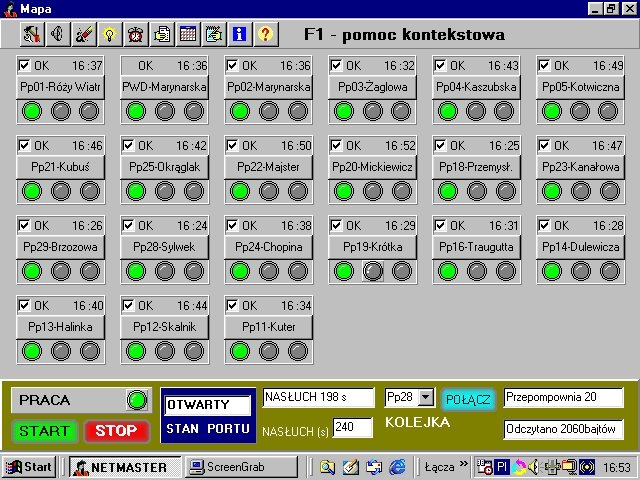Click the monitors display tray icon

[x=569, y=467]
